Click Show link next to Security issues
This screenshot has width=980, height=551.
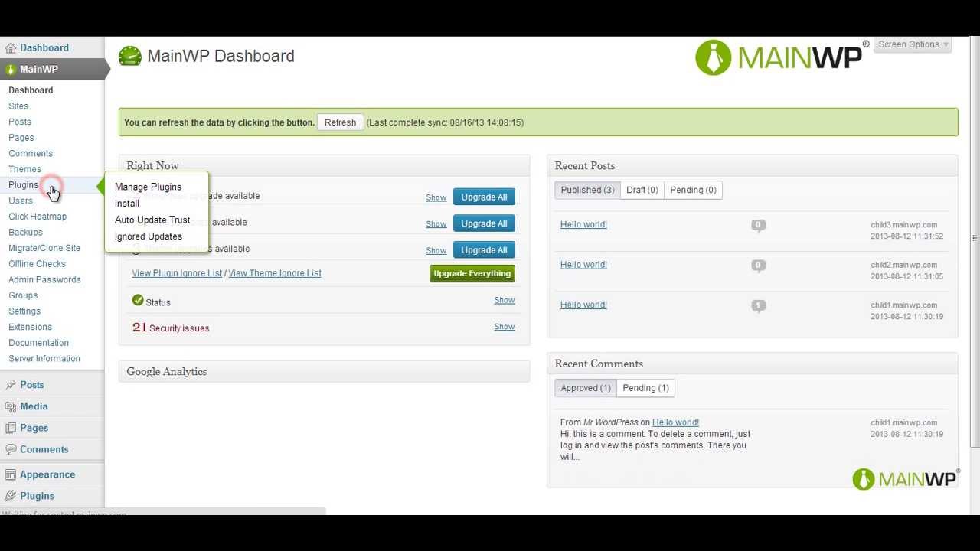coord(505,327)
